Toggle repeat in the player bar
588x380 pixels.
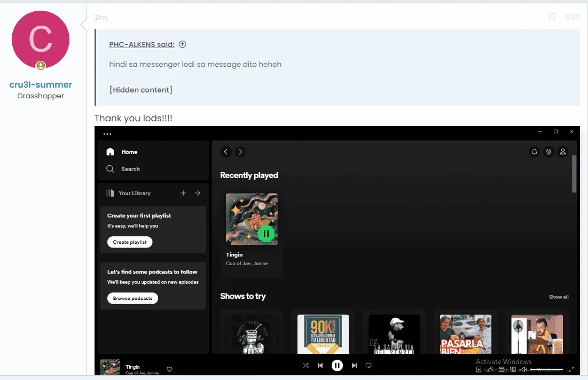369,366
